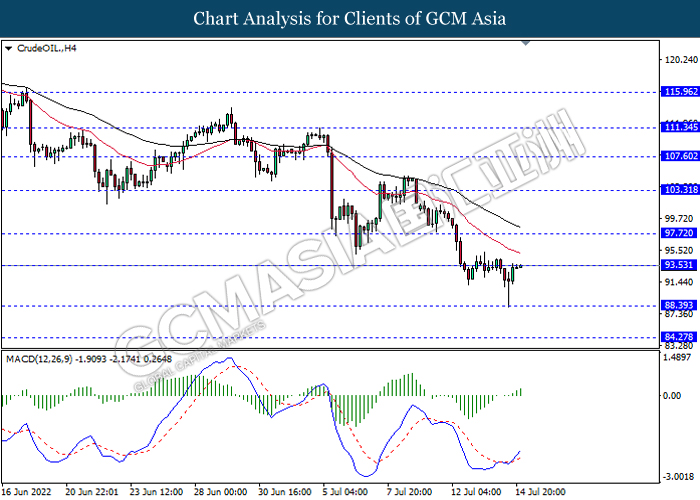Click the 91.440 price axis value
700x500 pixels.
(x=679, y=282)
